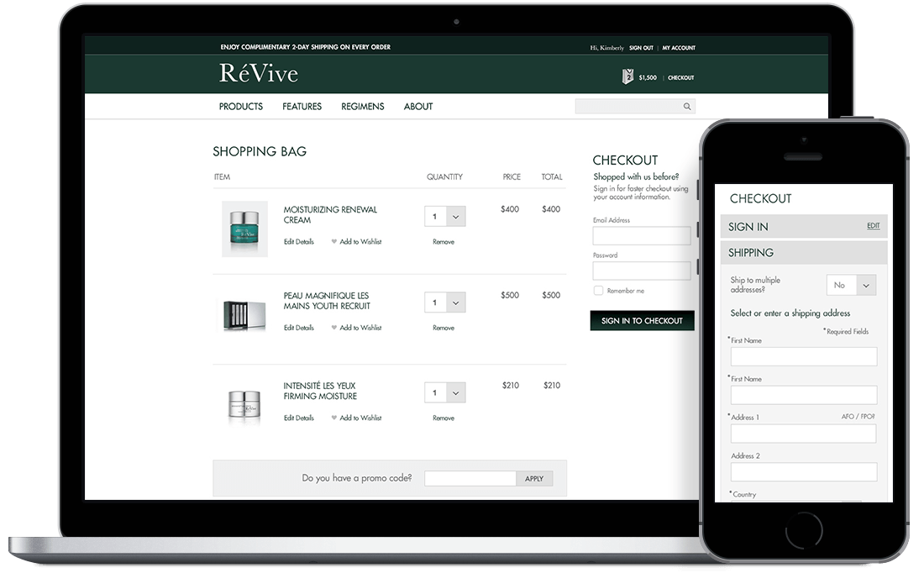Click the $1,500 bag total in the header

tap(648, 78)
